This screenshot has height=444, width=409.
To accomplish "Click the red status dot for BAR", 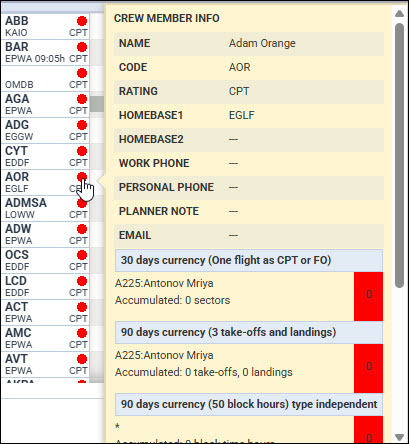I will (82, 47).
